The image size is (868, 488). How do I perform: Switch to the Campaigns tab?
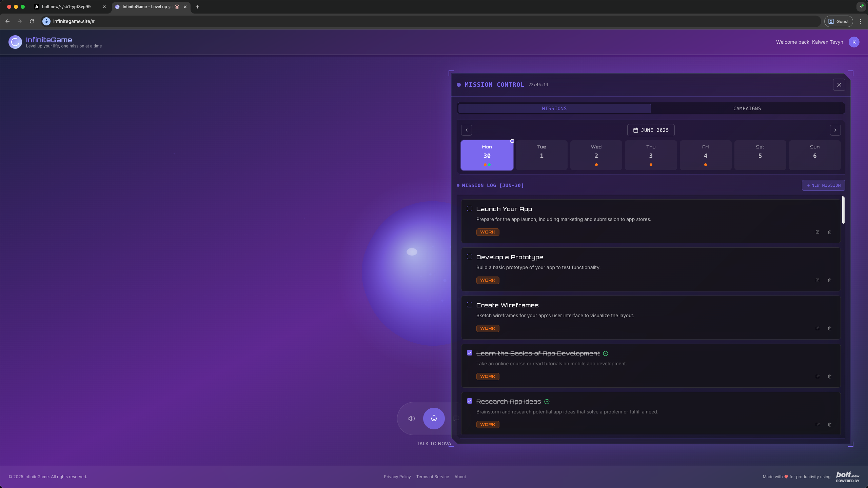pos(747,108)
